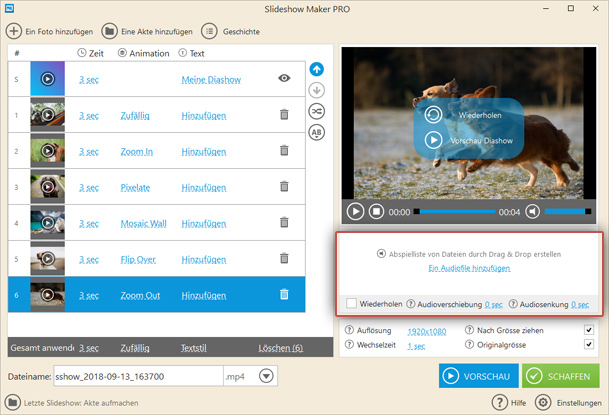Screen dimensions: 609x415
Task: Change resolution 1920x1080 value
Action: [427, 332]
